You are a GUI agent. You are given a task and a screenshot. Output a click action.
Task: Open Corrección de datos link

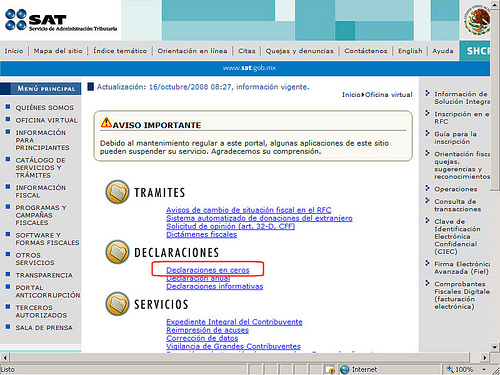coord(202,338)
